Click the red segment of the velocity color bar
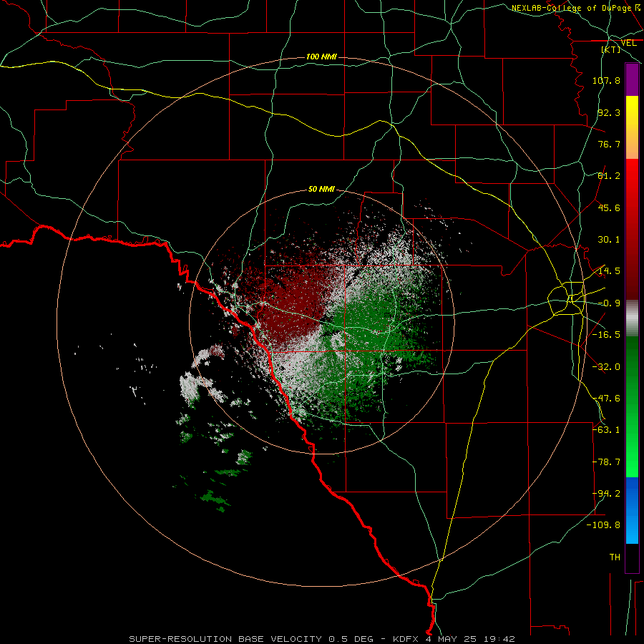This screenshot has height=644, width=644. click(x=632, y=229)
